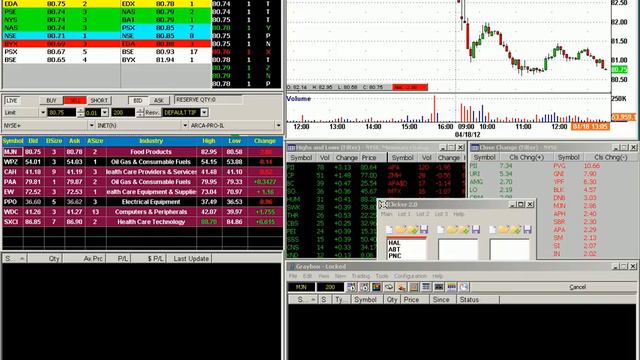Click second Graybox toolbar icon beside quantity field
The height and width of the screenshot is (360, 640).
click(364, 287)
